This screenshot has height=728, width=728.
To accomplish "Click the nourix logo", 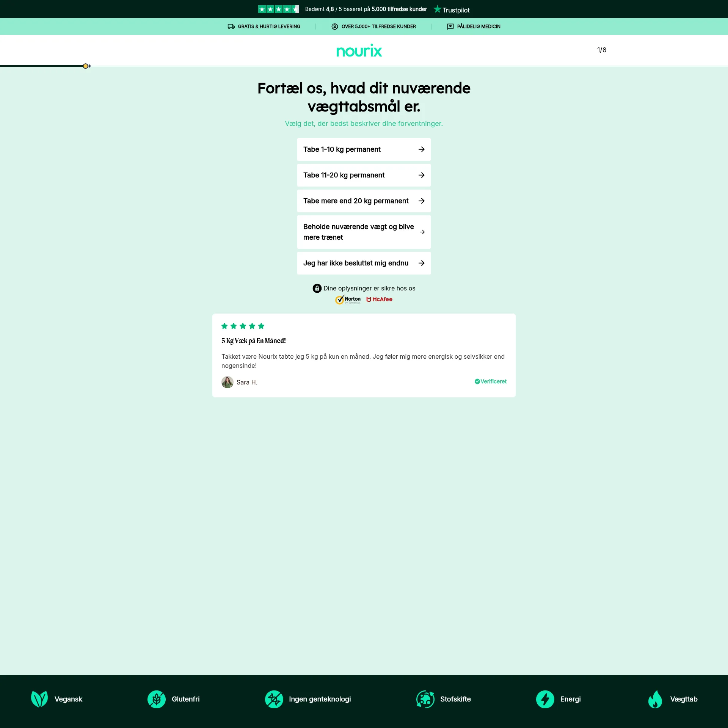I will (x=359, y=51).
